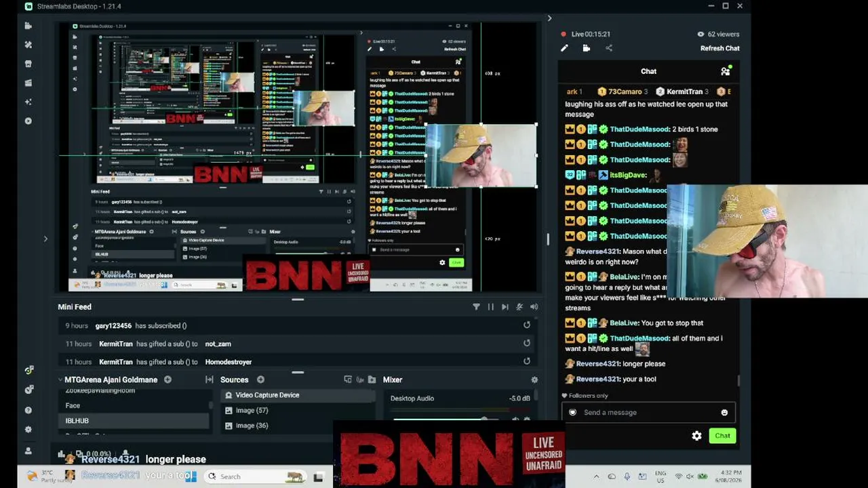Replay KermitTran gift to not_zam alert
The width and height of the screenshot is (868, 488).
pyautogui.click(x=527, y=344)
